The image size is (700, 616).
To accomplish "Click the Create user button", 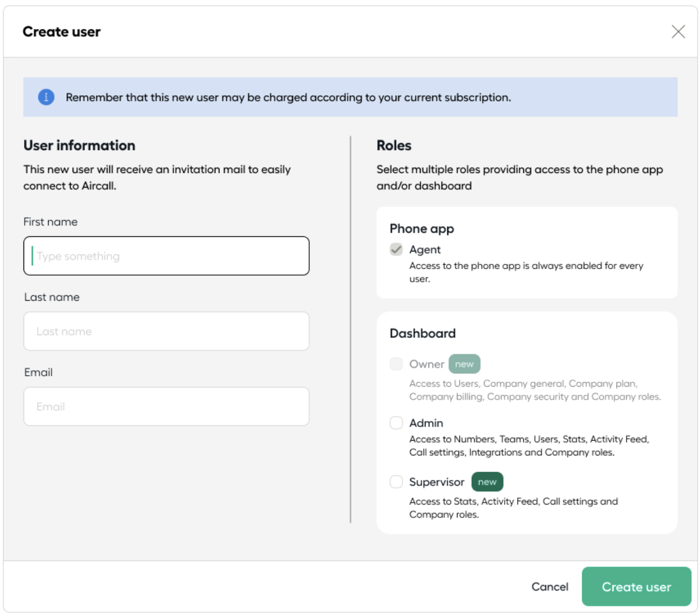I will 637,587.
